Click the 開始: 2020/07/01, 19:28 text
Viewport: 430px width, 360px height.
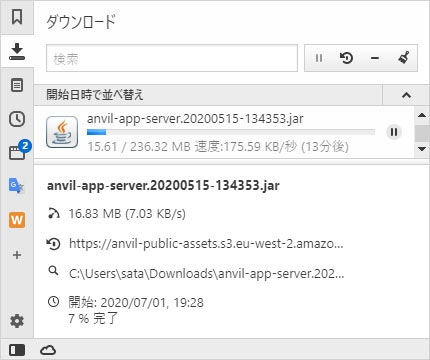136,303
